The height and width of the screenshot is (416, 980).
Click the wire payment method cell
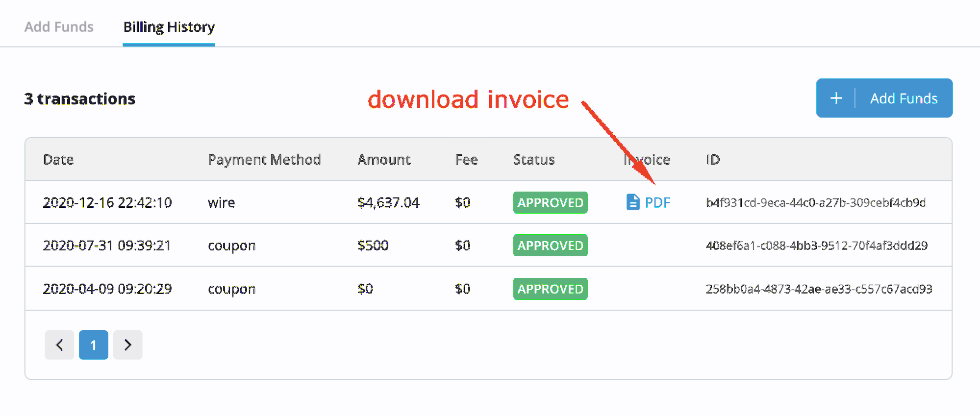coord(221,202)
